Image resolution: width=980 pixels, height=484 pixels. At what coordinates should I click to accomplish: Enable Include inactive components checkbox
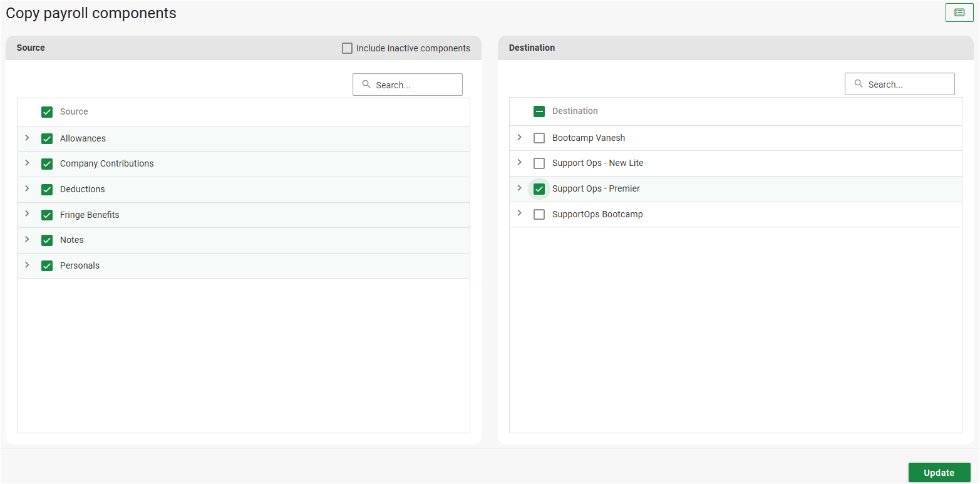347,48
